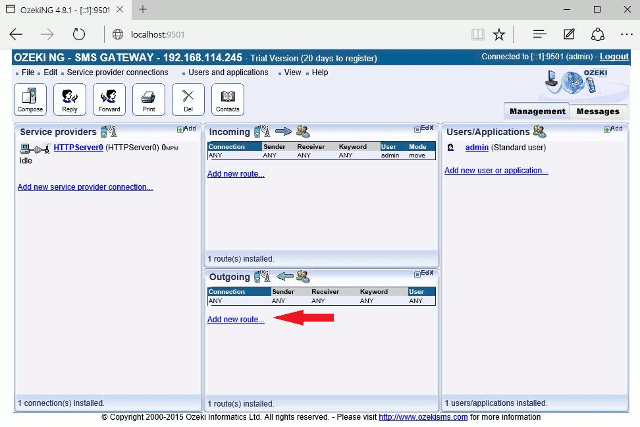Click the browser refresh icon

(78, 34)
